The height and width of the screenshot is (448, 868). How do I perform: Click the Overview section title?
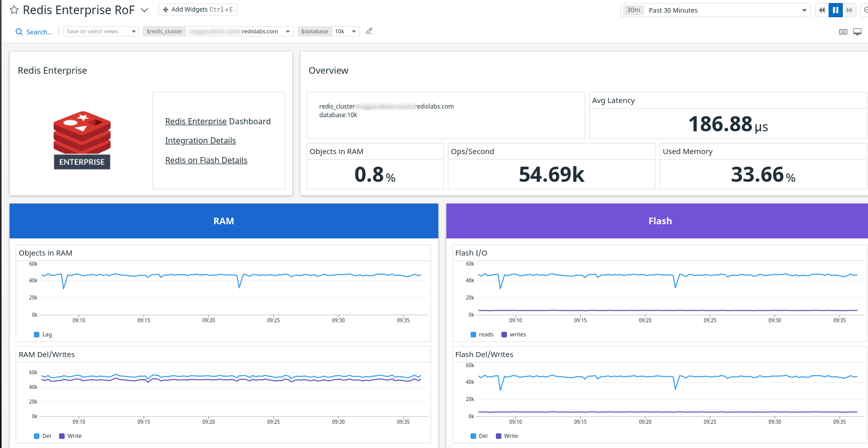(328, 71)
